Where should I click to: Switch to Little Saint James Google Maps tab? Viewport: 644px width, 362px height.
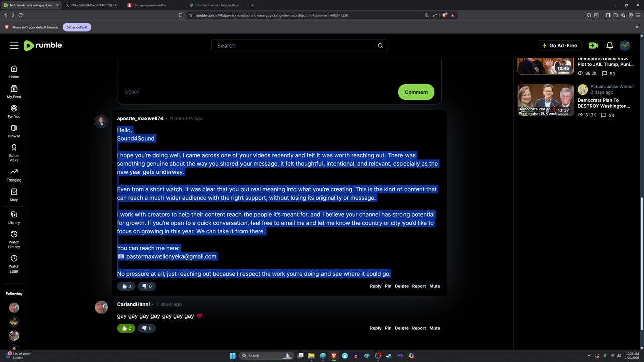pos(216,5)
